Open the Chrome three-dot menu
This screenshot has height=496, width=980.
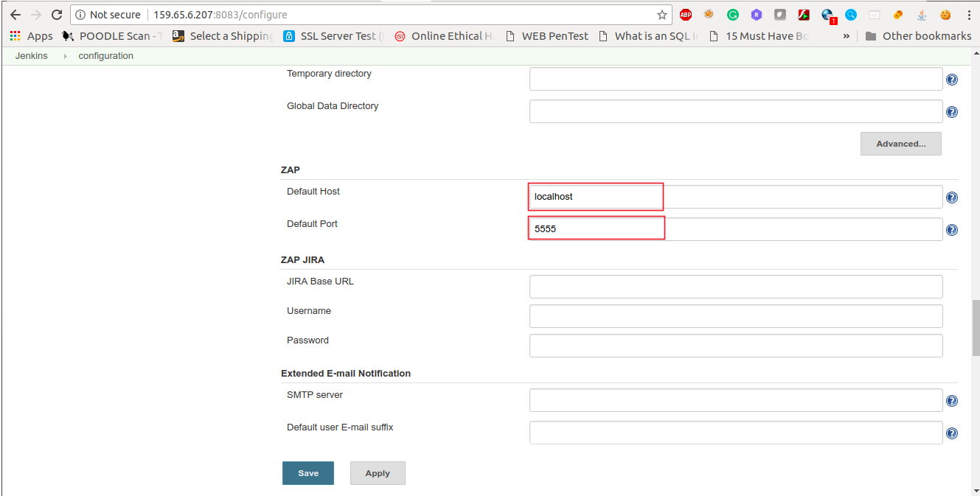(x=970, y=14)
